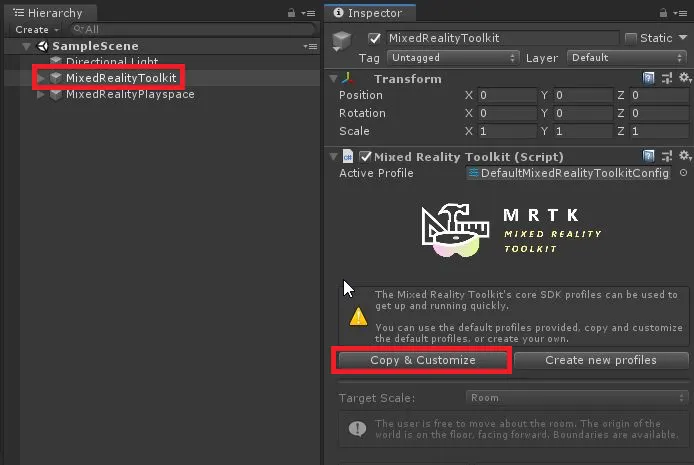Screen dimensions: 694x465
Task: Toggle the GameObject active checkbox
Action: pos(374,38)
